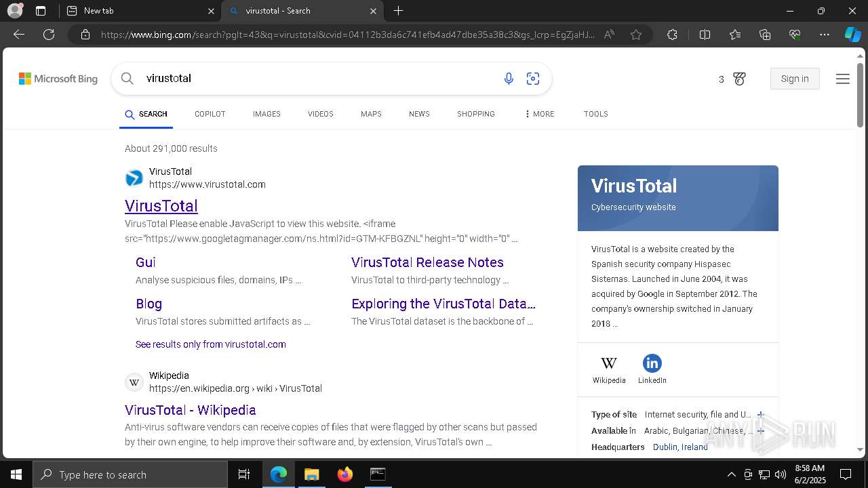Open the Extensions puzzle icon
This screenshot has width=868, height=488.
tap(672, 35)
